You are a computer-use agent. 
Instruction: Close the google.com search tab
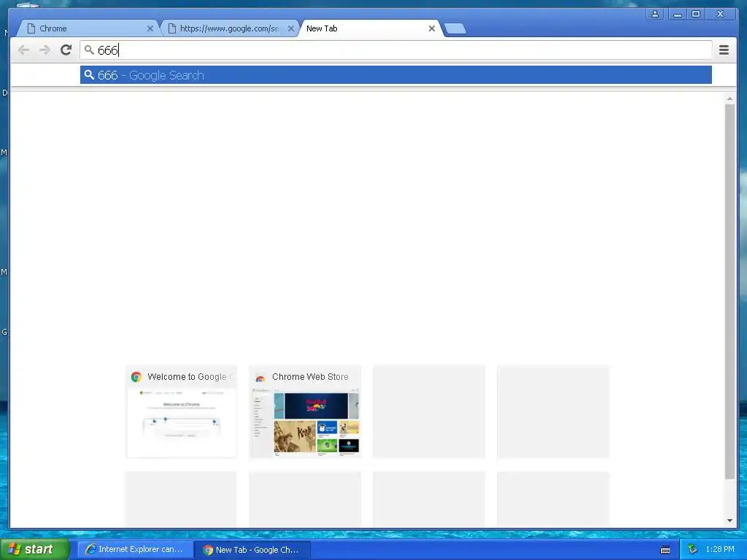click(x=291, y=28)
